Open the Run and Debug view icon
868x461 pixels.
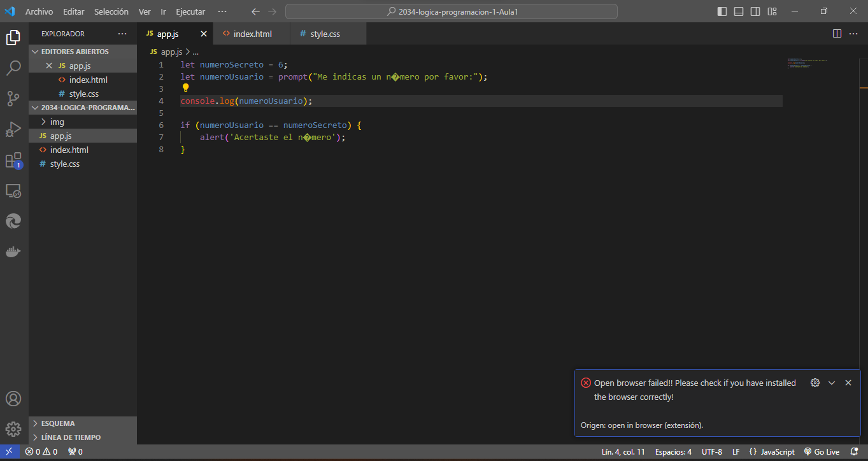(x=13, y=129)
